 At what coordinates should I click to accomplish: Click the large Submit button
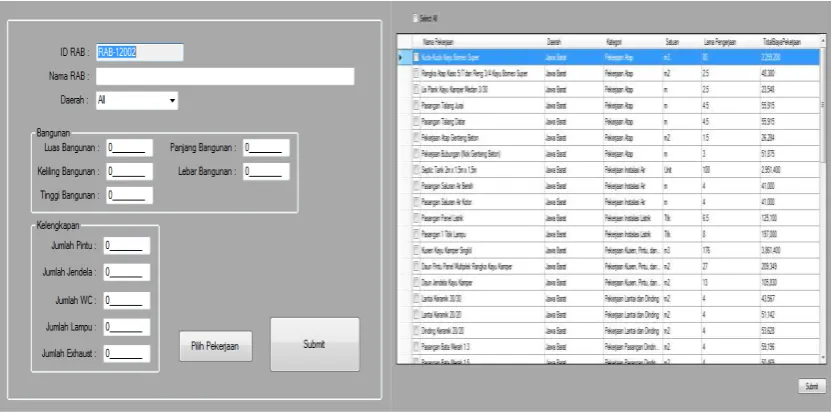click(x=315, y=344)
